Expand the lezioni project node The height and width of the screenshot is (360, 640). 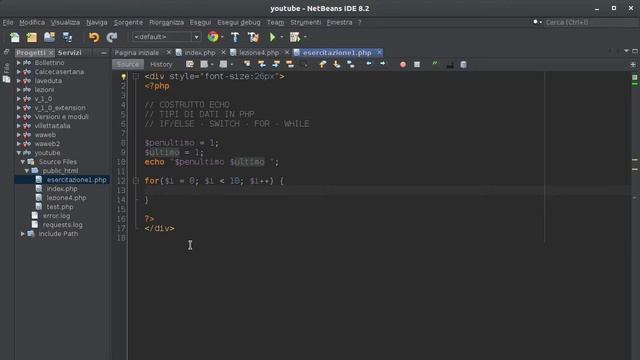coord(18,90)
